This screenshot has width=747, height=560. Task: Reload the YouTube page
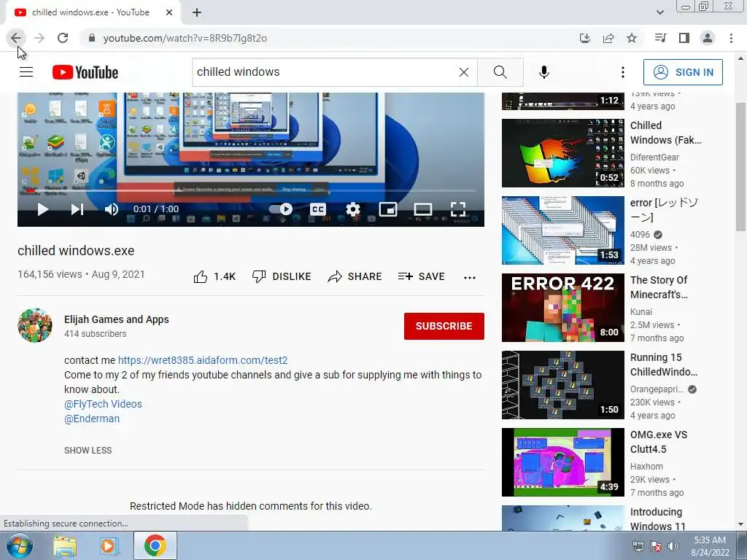[x=63, y=38]
